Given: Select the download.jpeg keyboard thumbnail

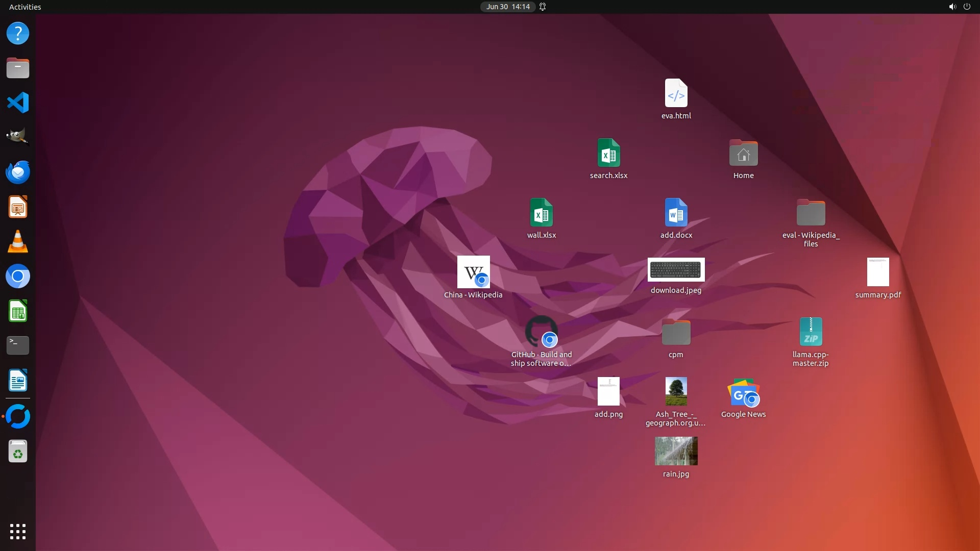Looking at the screenshot, I should [676, 269].
